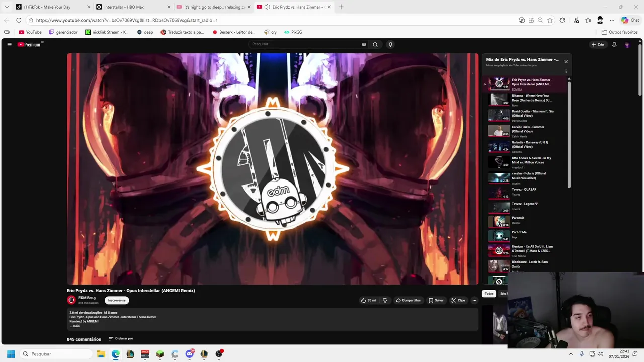Switch to the TikTok - Make Your Day tab
The height and width of the screenshot is (362, 644).
point(52,7)
